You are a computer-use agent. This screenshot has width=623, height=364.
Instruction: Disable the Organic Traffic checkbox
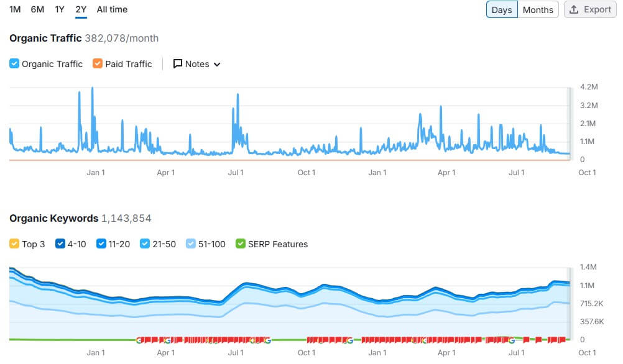pos(14,64)
